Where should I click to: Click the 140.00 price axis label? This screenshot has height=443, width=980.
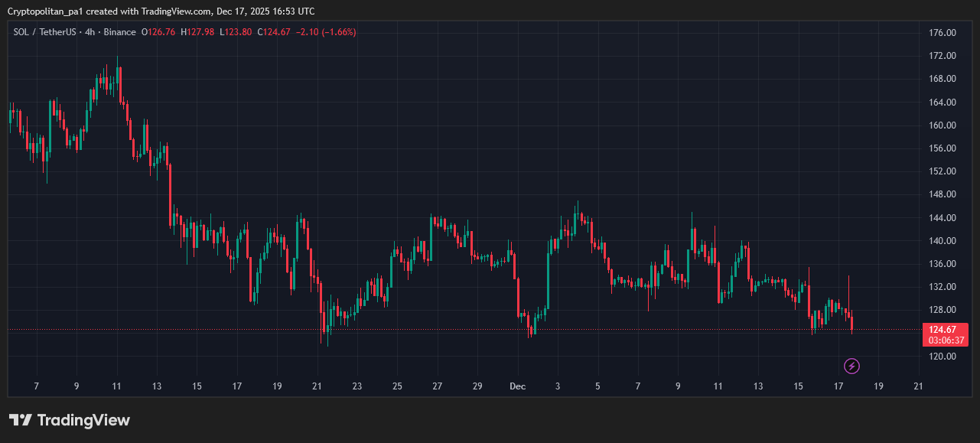click(942, 241)
